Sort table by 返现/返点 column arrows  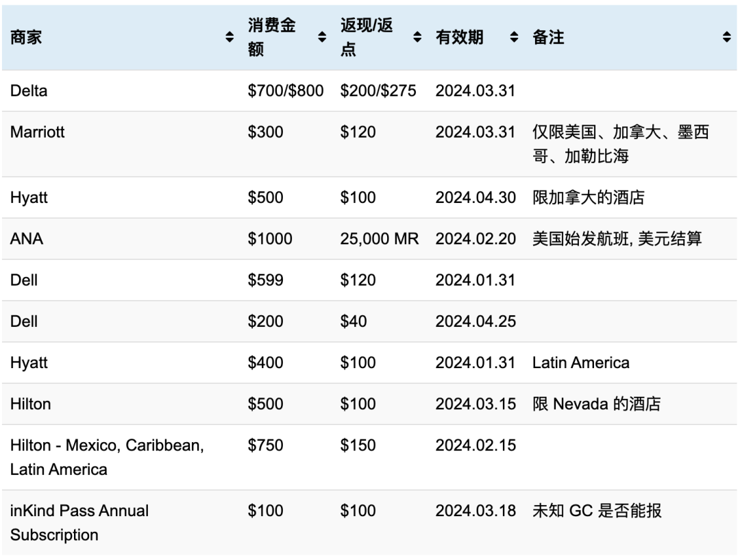[417, 37]
